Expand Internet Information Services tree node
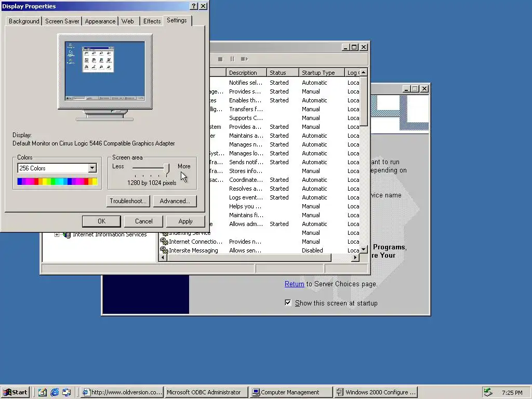 click(57, 235)
